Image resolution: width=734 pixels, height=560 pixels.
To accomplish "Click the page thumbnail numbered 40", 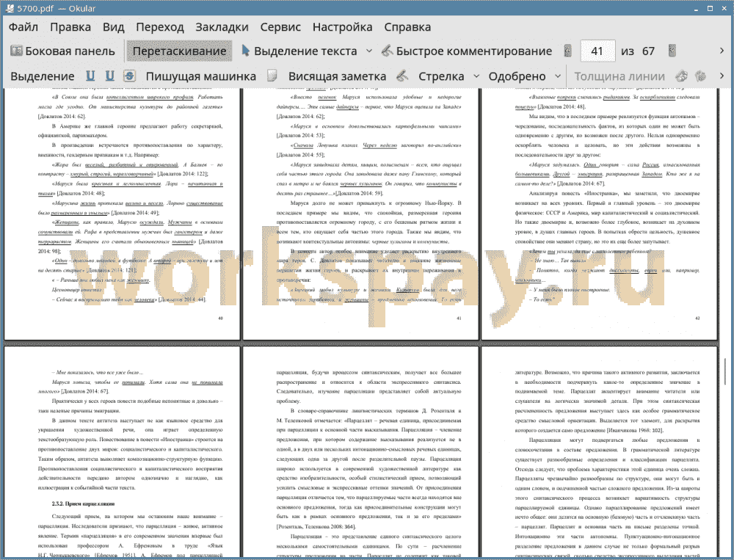I will [122, 214].
